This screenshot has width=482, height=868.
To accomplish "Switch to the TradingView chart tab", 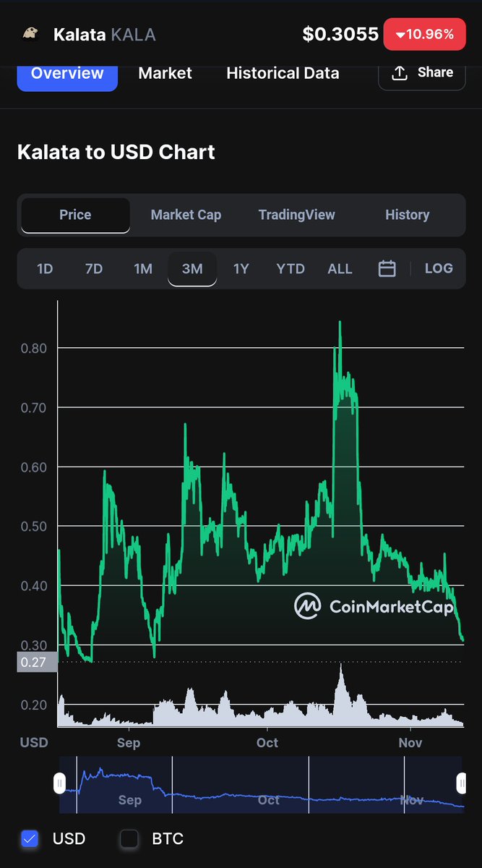I will point(297,215).
